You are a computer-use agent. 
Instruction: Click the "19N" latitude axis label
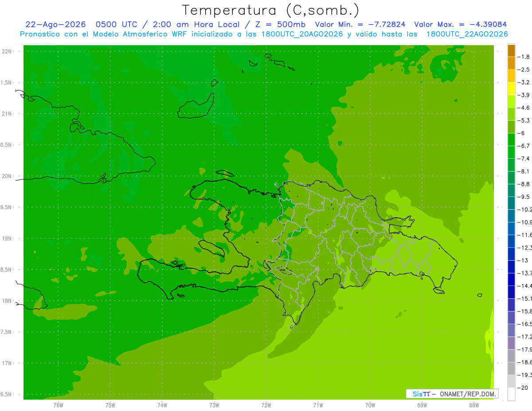(8, 239)
